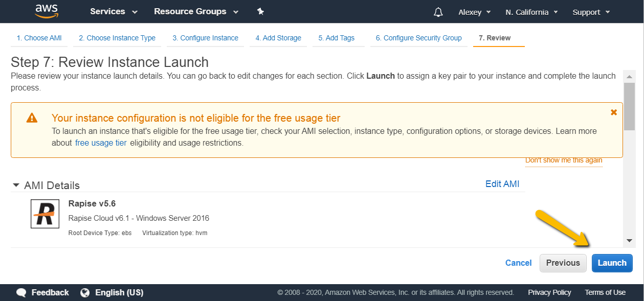The image size is (644, 301).
Task: Click the Rapise v5.6 AMI title
Action: (x=92, y=203)
